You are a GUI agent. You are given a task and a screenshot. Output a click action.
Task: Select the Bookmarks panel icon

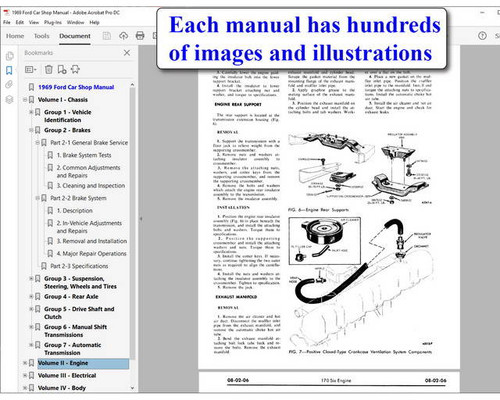click(x=9, y=70)
